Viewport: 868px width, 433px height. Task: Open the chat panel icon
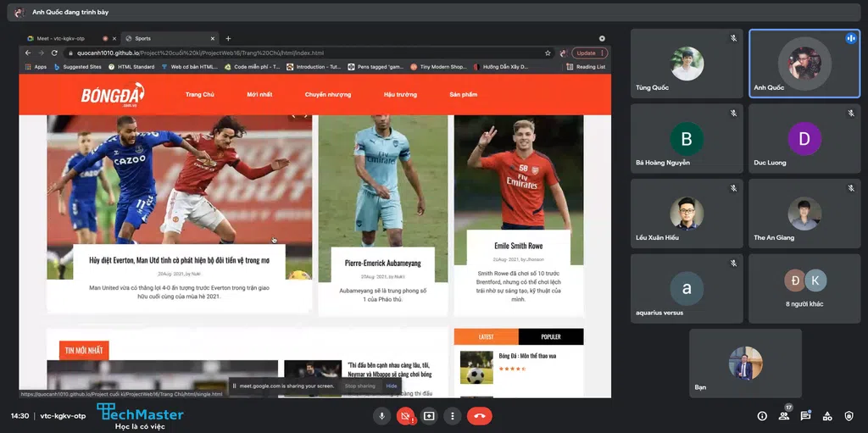pos(805,416)
